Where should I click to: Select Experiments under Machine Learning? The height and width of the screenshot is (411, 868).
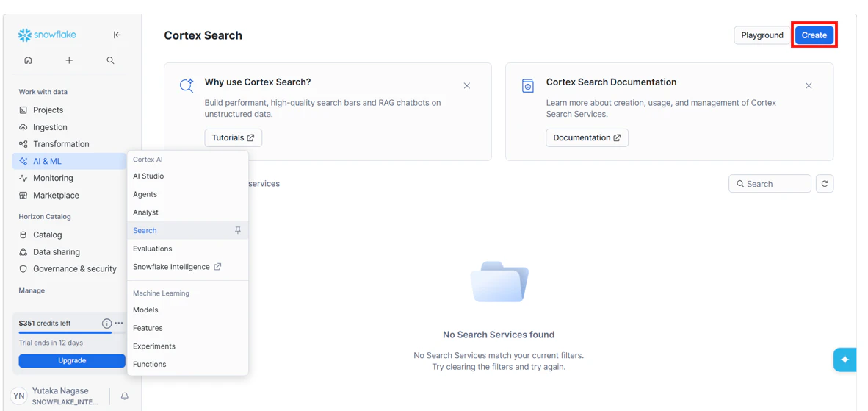tap(188, 346)
